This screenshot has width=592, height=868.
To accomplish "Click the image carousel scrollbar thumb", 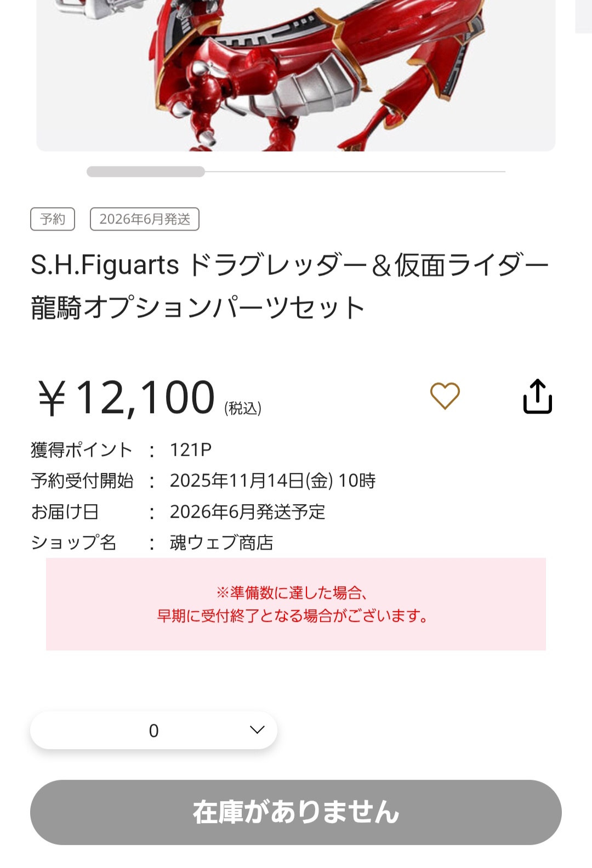I will point(145,172).
